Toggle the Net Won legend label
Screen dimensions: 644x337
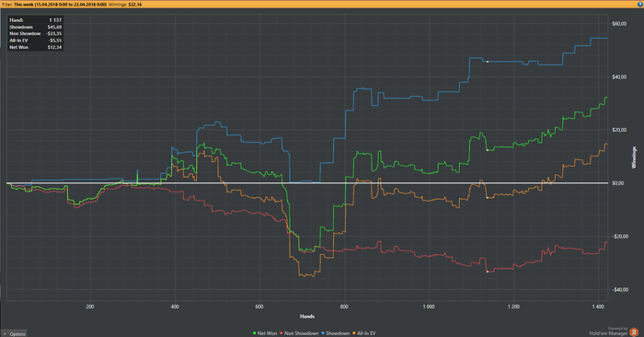267,333
